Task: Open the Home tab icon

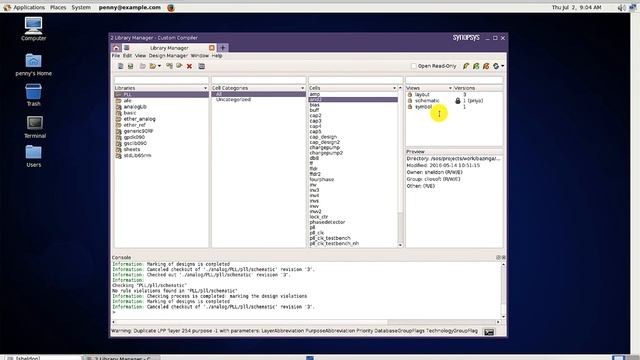Action: pyautogui.click(x=116, y=48)
